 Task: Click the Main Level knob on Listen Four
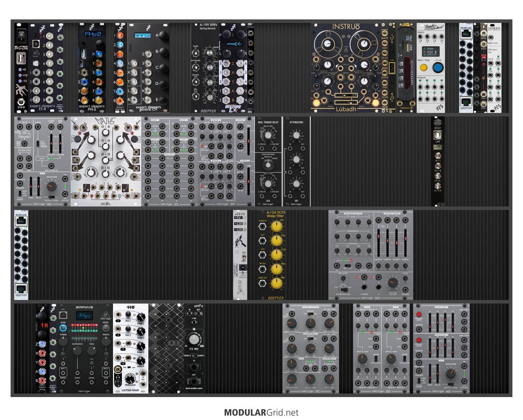pos(130,379)
